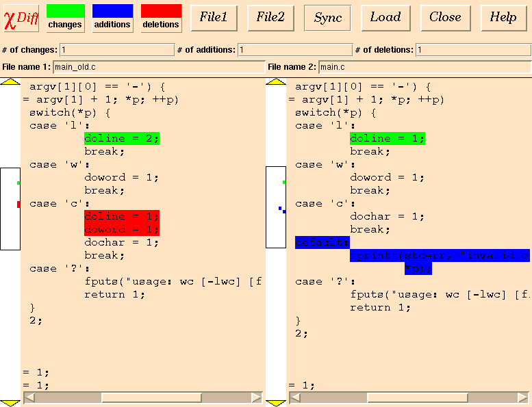Open the File1 menu

(213, 18)
